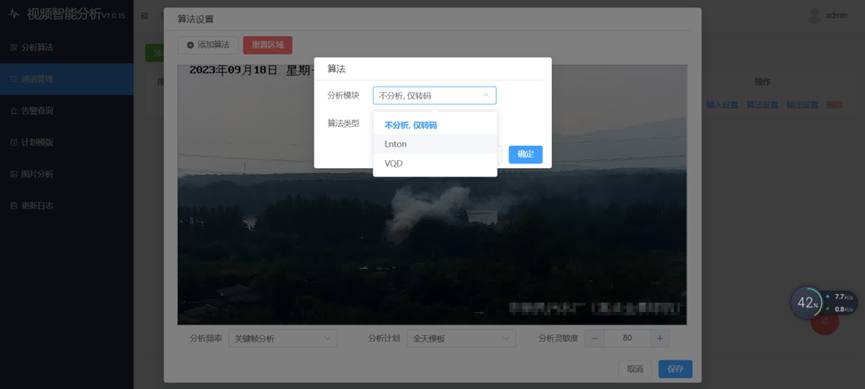
Task: Click the 视频智能分析 title text
Action: 64,14
